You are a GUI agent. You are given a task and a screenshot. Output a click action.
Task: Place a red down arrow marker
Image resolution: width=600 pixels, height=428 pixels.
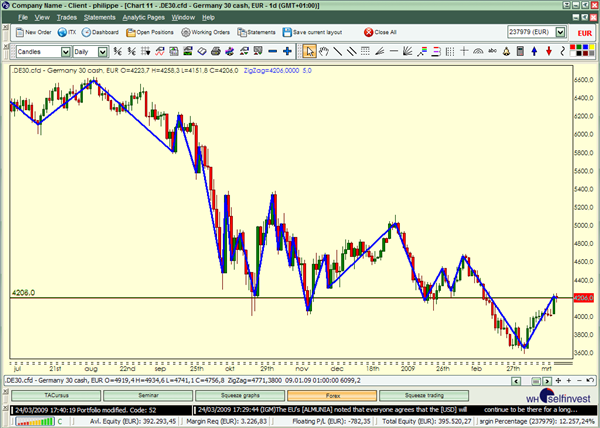549,51
